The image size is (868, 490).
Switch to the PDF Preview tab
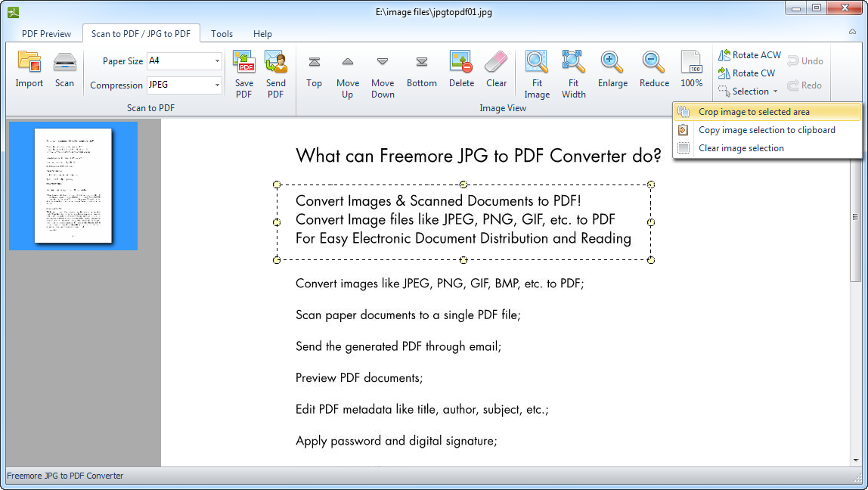coord(47,34)
